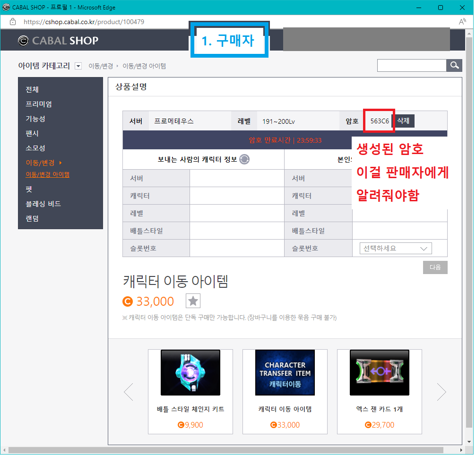Select 펫 category in sidebar

click(x=29, y=190)
